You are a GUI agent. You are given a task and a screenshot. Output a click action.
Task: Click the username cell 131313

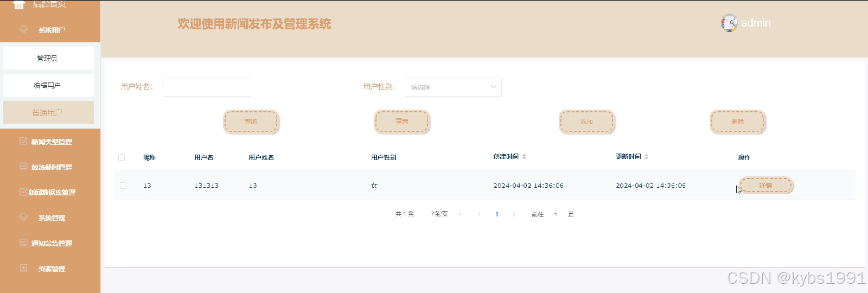tap(206, 186)
